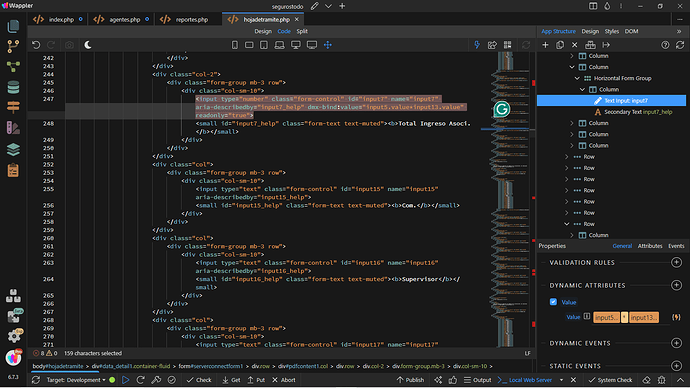Click the Grammarly green G badge

tap(501, 109)
